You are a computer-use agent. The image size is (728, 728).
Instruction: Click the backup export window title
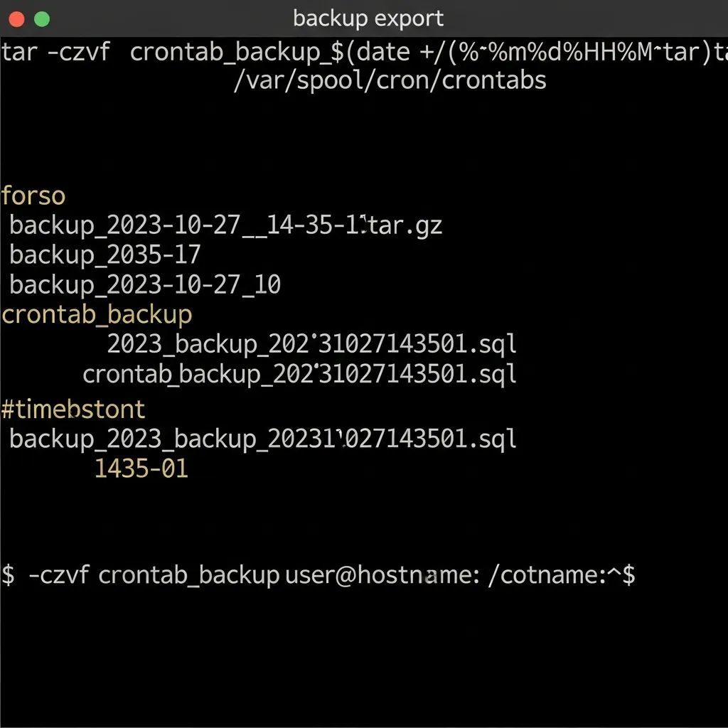tap(368, 18)
